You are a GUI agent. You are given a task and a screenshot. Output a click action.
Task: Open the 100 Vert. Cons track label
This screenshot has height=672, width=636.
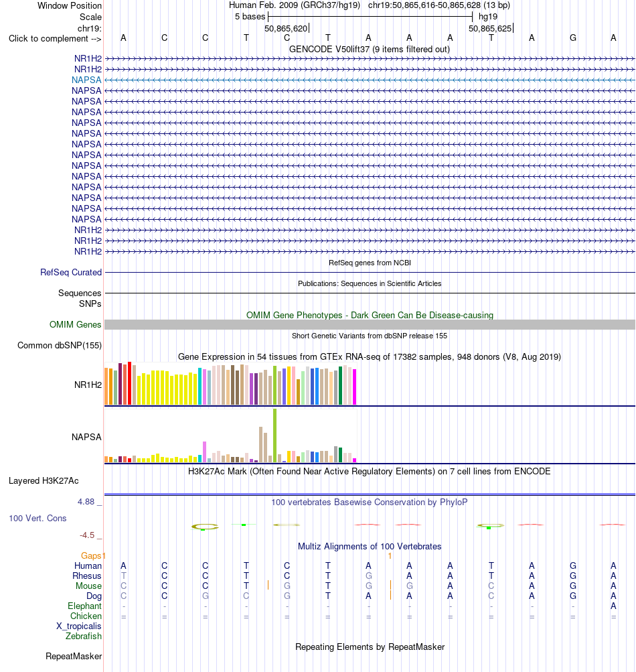[37, 519]
